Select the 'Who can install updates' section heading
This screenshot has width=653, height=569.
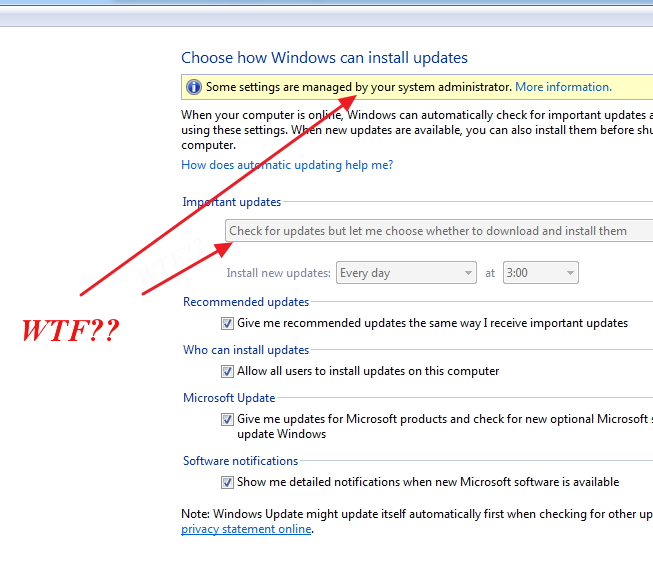[x=246, y=350]
